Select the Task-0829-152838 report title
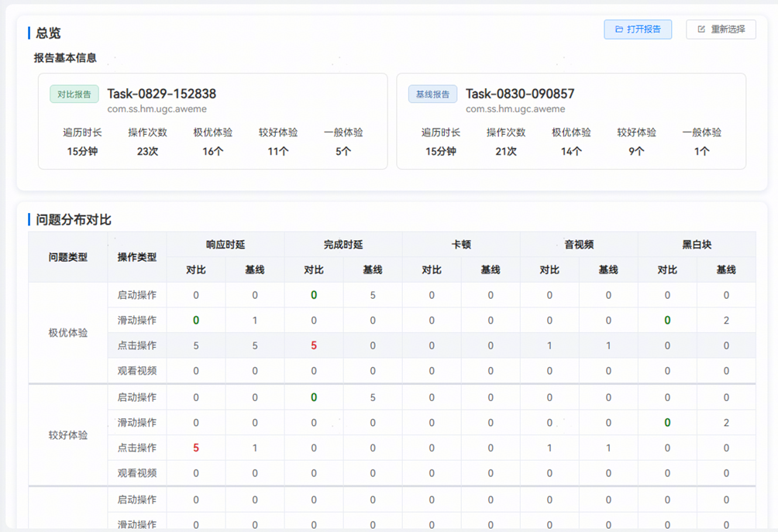The image size is (778, 532). coord(161,94)
